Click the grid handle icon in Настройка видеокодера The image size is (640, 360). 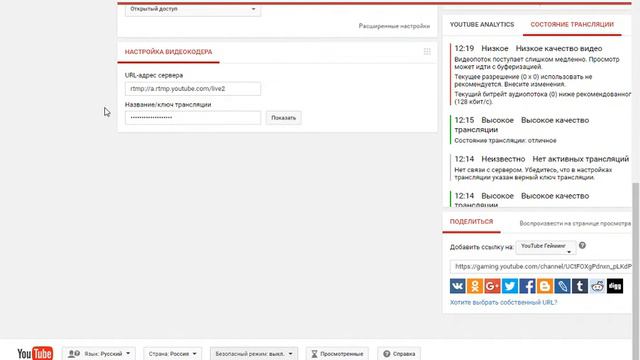[427, 51]
